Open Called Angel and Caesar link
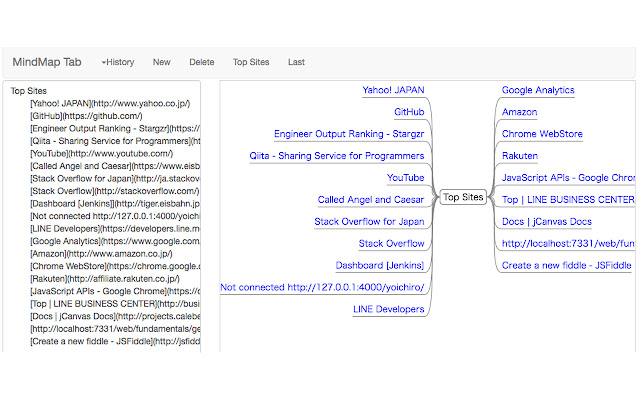The image size is (640, 400). pos(371,200)
